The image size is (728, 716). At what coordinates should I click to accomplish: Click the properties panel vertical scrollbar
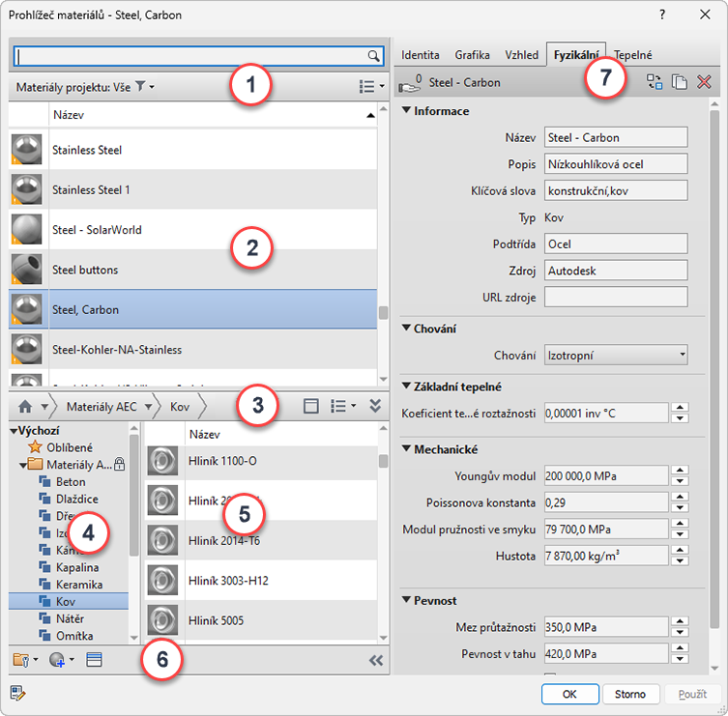(714, 369)
